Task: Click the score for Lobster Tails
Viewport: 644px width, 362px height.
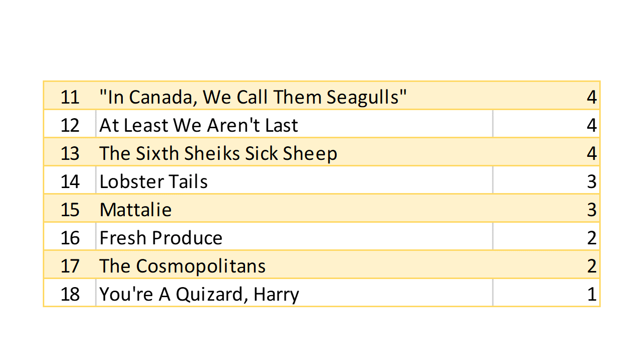Action: pyautogui.click(x=591, y=181)
